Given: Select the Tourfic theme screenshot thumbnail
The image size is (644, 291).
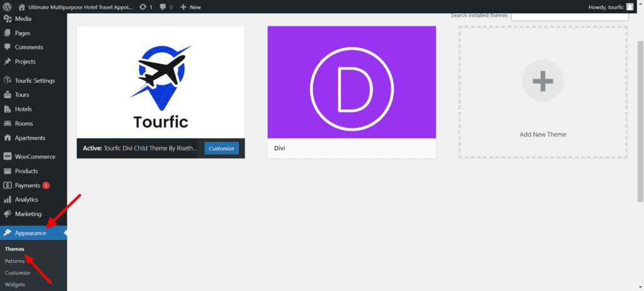Looking at the screenshot, I should [x=160, y=82].
